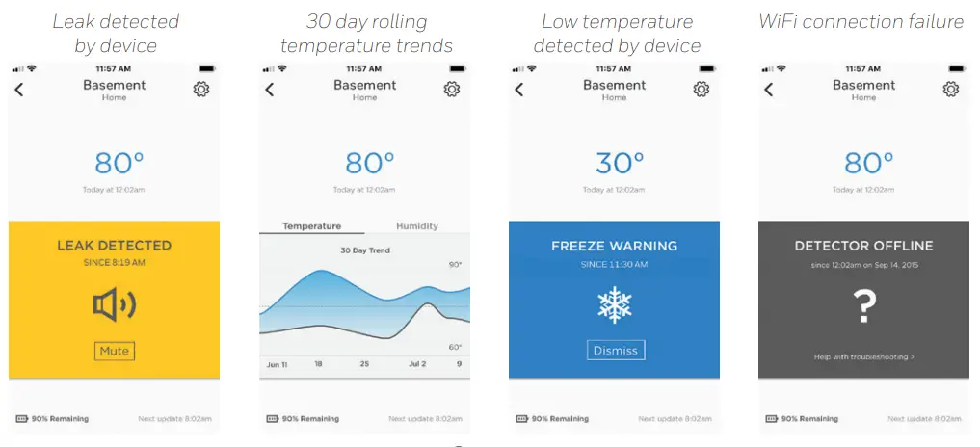Tap snowflake icon in freeze warning
The height and width of the screenshot is (447, 980).
pyautogui.click(x=614, y=305)
